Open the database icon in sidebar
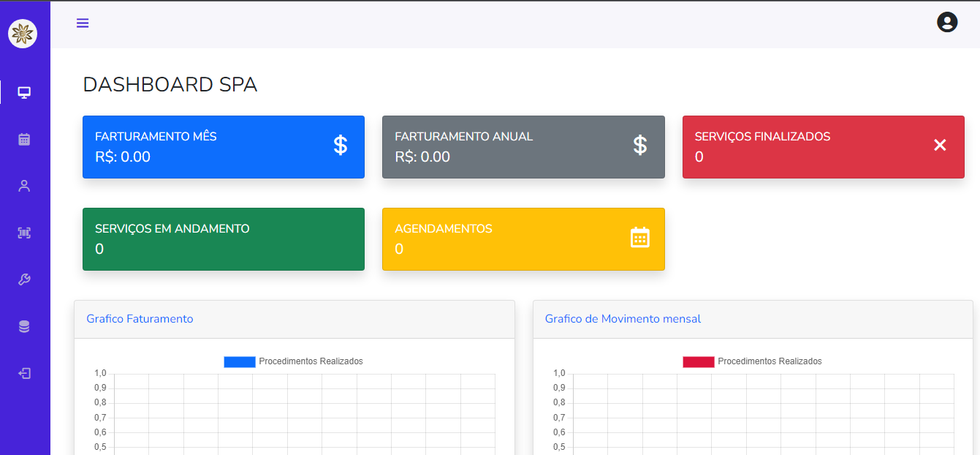The width and height of the screenshot is (980, 455). click(24, 326)
